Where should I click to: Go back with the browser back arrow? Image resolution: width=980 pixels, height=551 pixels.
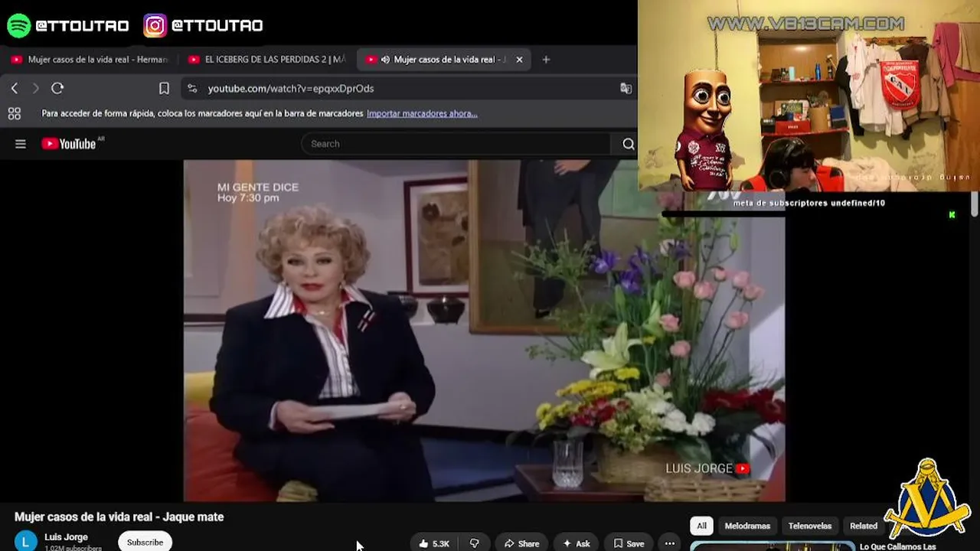click(x=15, y=89)
